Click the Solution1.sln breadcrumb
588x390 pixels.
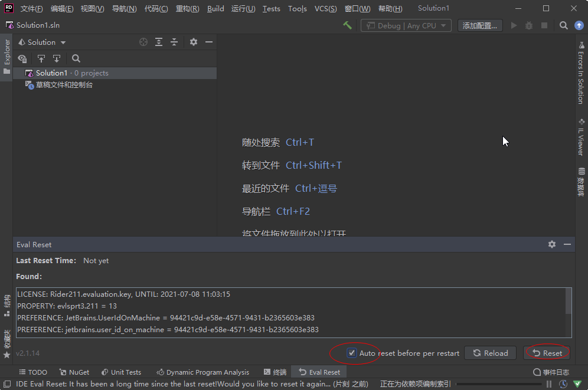(x=33, y=25)
